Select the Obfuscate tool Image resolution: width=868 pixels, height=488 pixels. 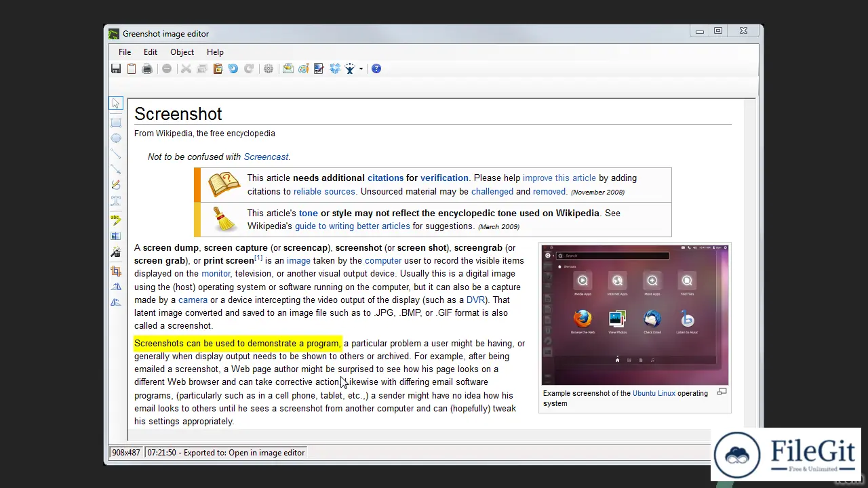[x=116, y=236]
